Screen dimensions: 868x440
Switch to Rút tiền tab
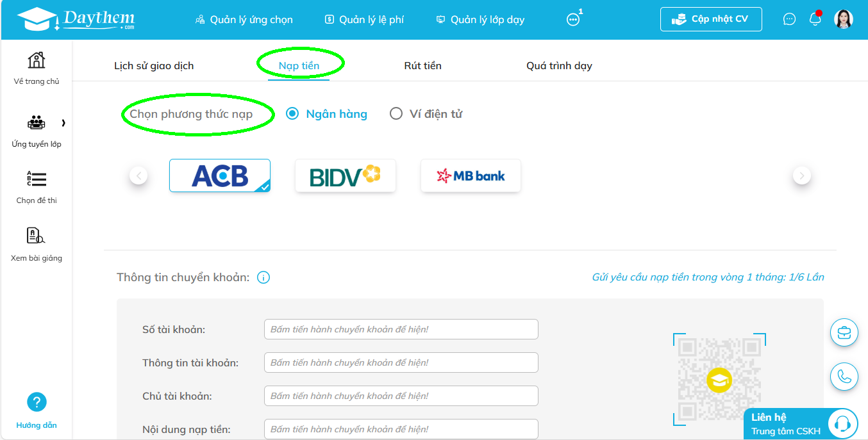point(423,65)
